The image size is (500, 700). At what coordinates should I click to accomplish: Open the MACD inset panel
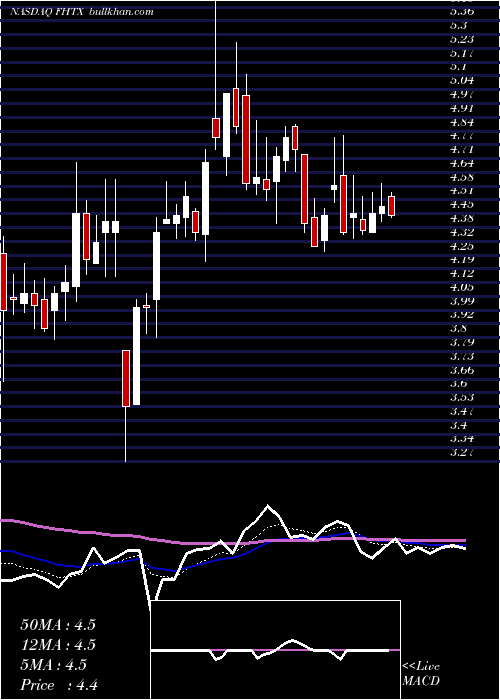(275, 650)
